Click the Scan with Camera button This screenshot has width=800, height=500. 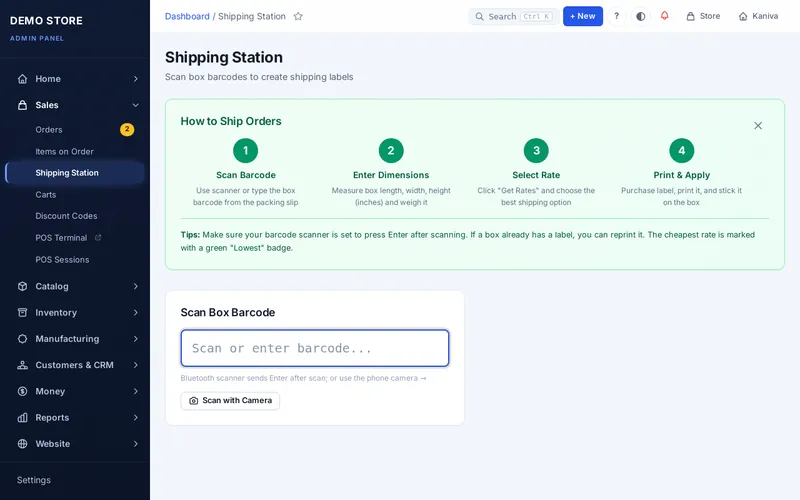point(230,401)
